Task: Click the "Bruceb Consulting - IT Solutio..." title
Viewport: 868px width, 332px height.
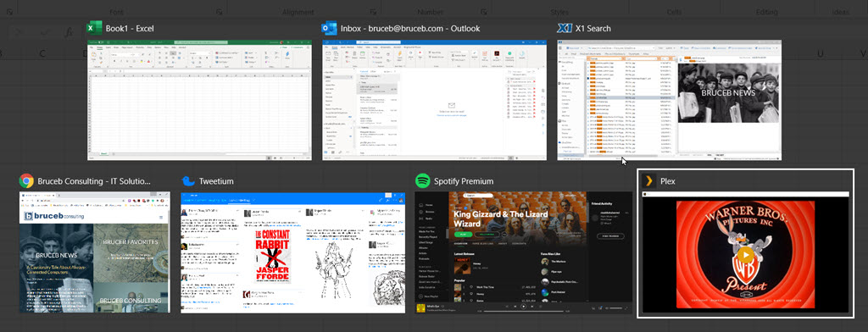Action: (94, 181)
